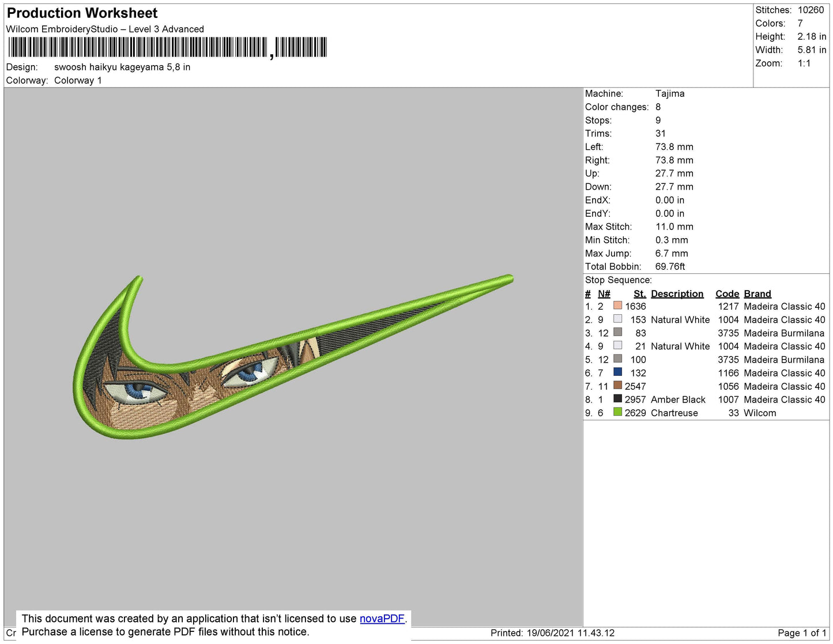Click the 'St.' column header
This screenshot has width=833, height=644.
640,293
